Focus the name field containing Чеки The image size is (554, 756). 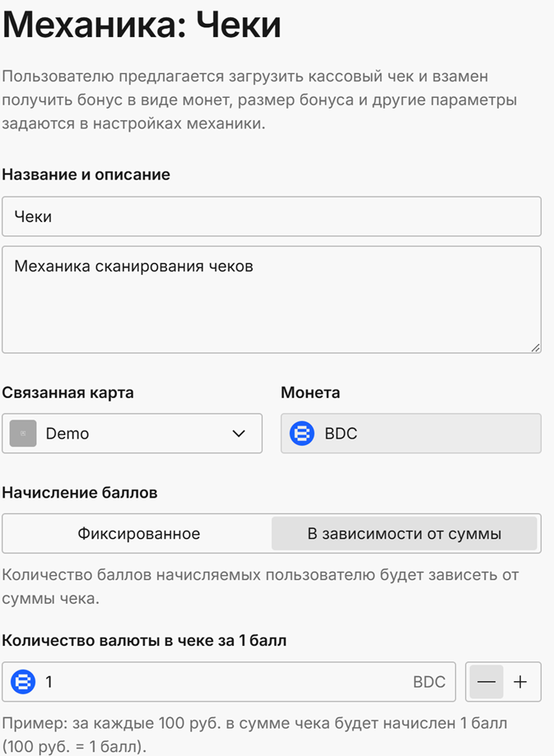tap(272, 217)
